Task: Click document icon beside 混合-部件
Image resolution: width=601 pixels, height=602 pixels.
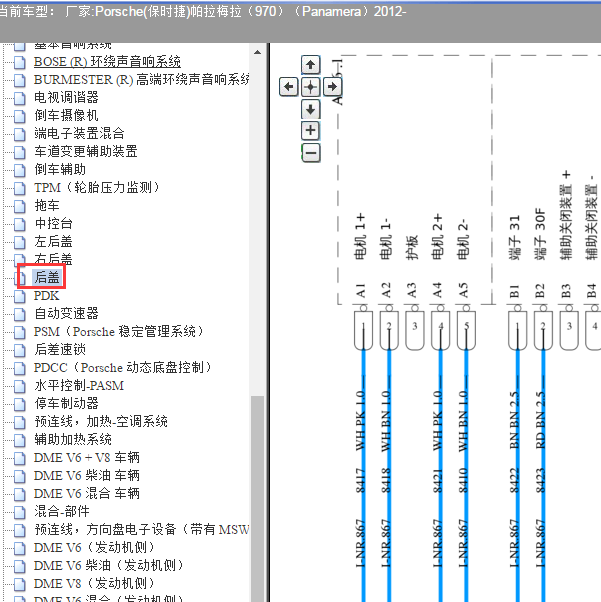Action: pos(20,513)
